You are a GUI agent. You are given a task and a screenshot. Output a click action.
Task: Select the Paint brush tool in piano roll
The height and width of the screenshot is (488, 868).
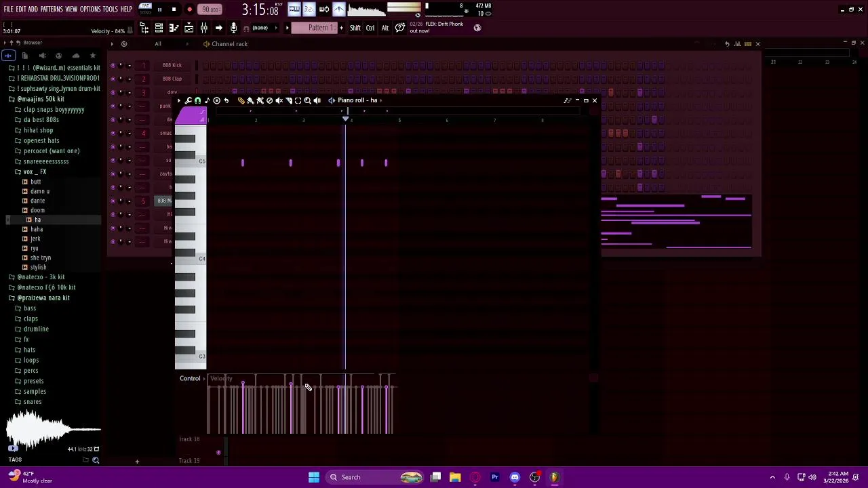250,100
